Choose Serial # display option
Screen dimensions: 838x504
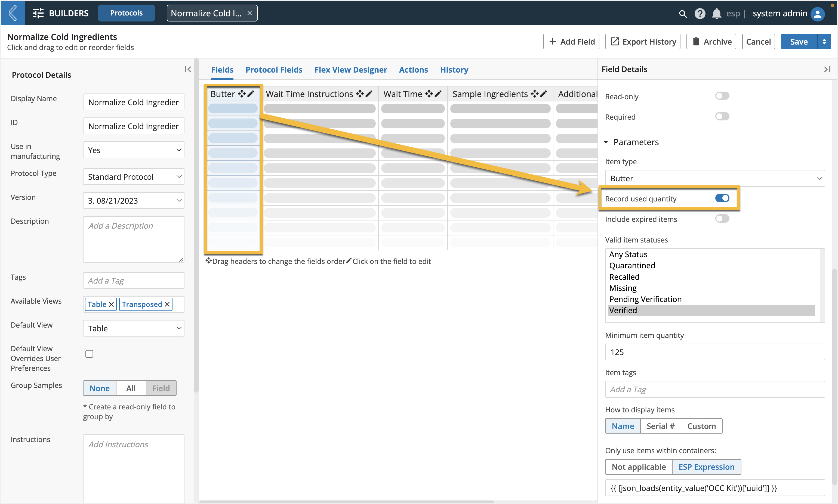point(660,426)
